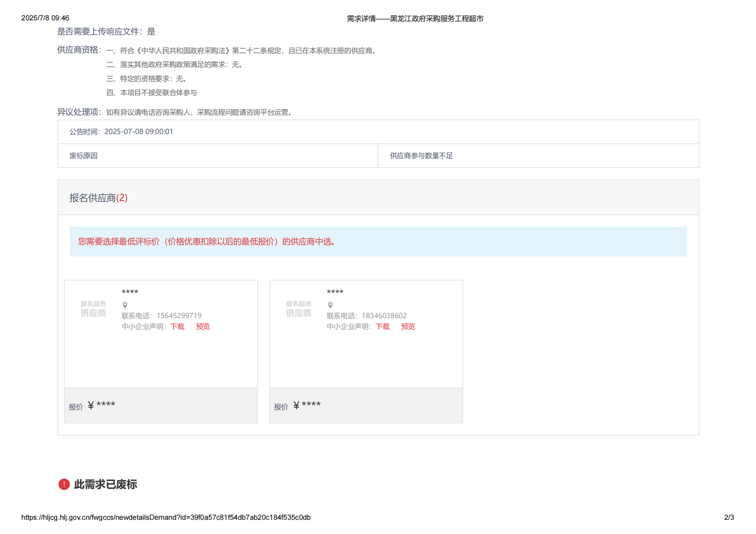
Task: Click first supplier's location pin icon
Action: pos(125,305)
